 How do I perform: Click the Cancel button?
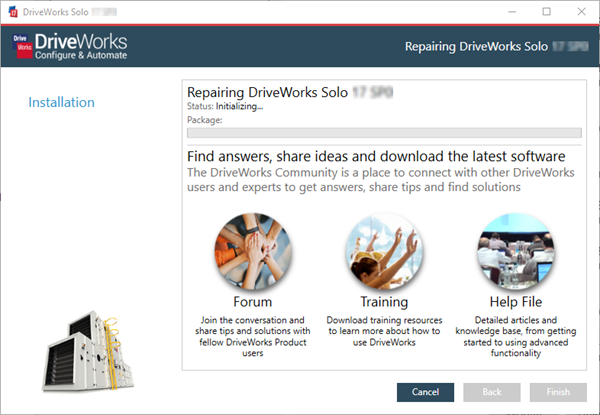click(425, 392)
